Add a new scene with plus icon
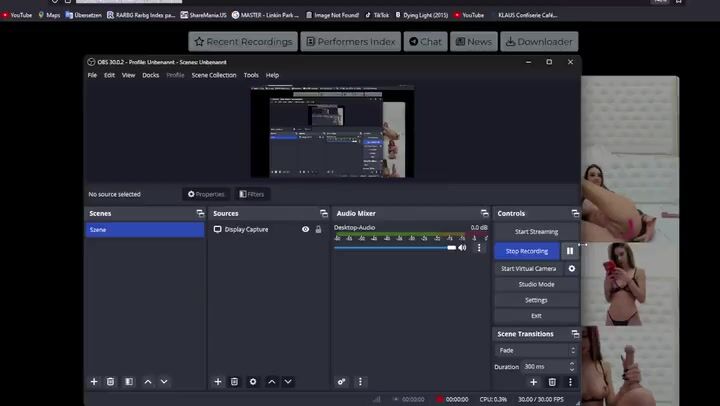This screenshot has width=720, height=406. [94, 382]
